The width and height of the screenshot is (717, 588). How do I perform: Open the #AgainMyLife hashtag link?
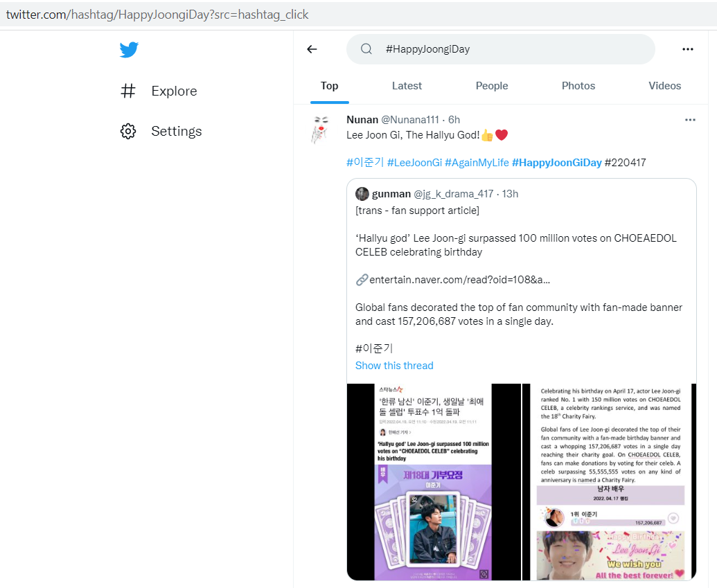(x=477, y=162)
